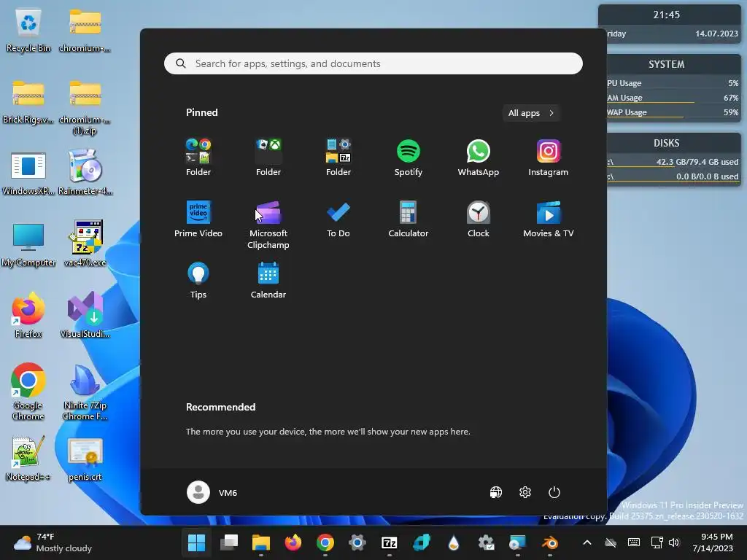
Task: Open the VM6 user account menu
Action: tap(212, 492)
